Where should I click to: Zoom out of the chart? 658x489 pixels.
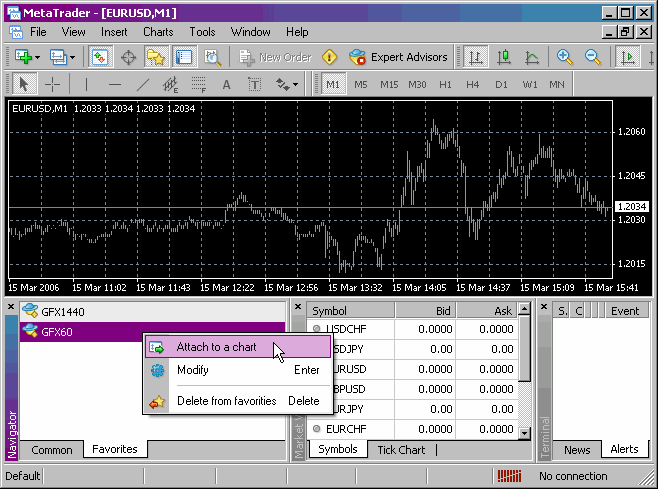point(592,57)
